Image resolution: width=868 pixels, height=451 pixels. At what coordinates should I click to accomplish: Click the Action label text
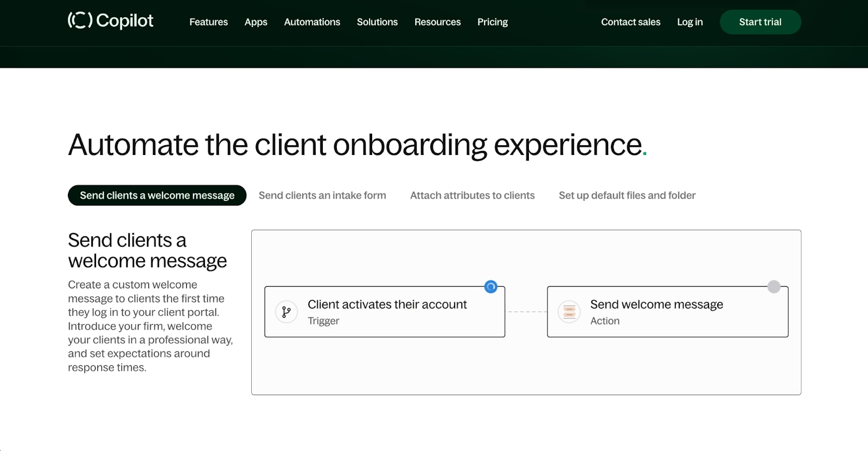click(605, 321)
